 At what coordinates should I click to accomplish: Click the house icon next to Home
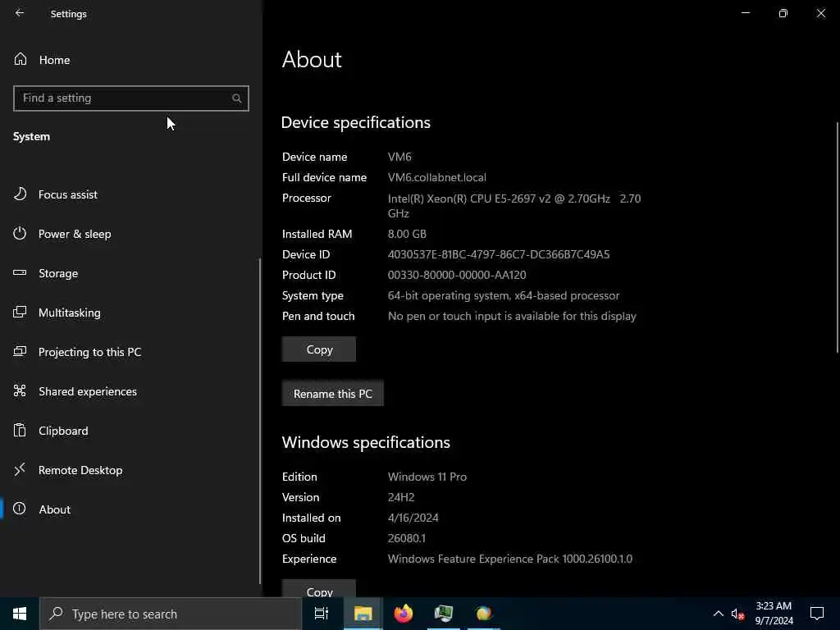click(x=21, y=59)
